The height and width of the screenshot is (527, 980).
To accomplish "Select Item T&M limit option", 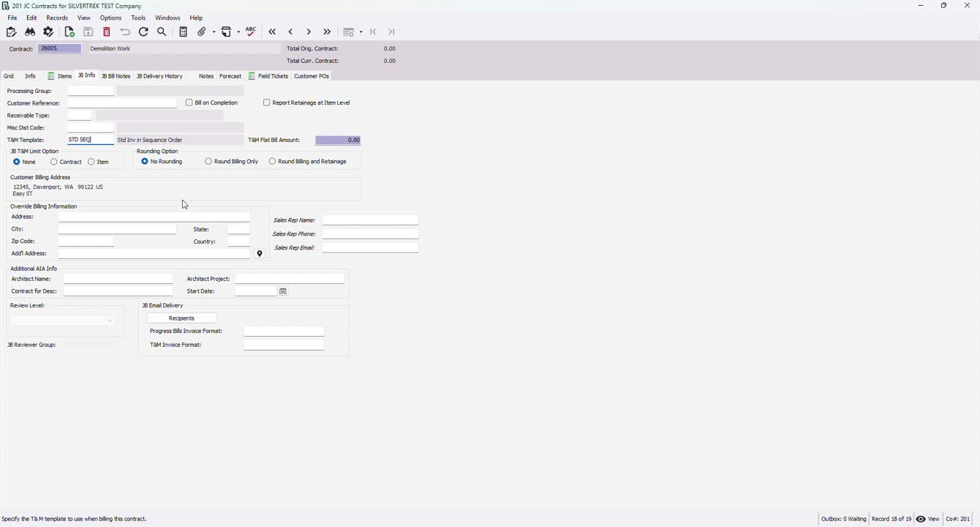I will [x=91, y=162].
